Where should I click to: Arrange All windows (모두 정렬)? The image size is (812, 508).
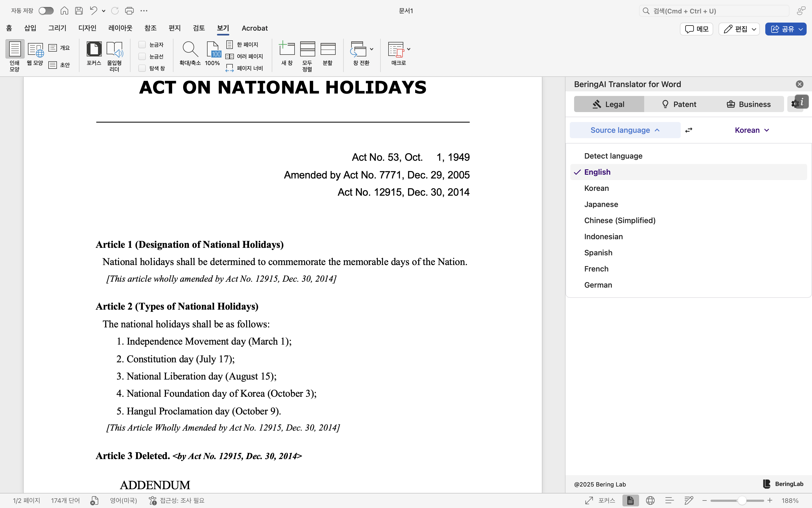307,56
